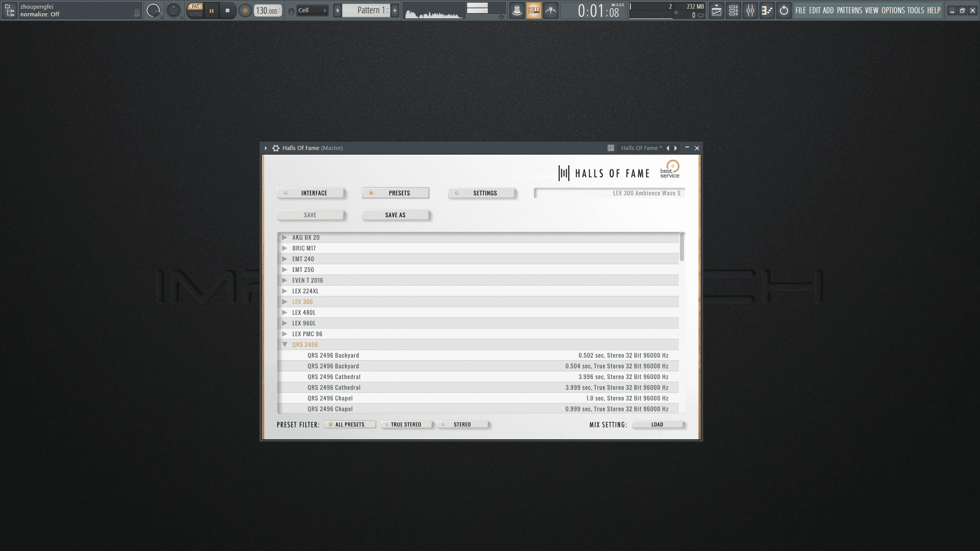Open the VIEW menu
This screenshot has width=980, height=551.
click(872, 10)
